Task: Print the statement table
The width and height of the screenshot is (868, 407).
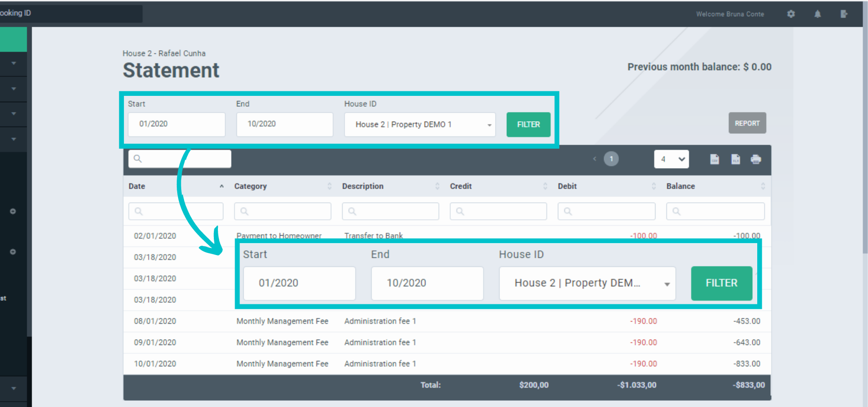Action: pos(756,159)
